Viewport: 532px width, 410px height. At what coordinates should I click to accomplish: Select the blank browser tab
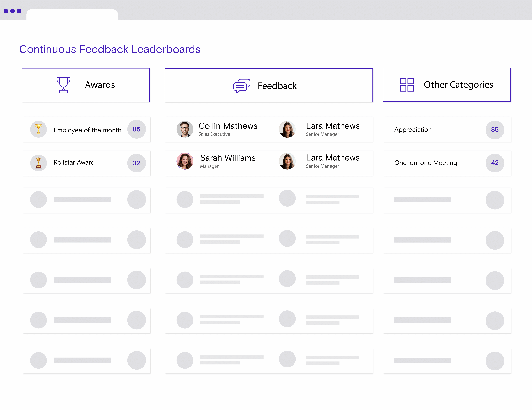tap(72, 15)
